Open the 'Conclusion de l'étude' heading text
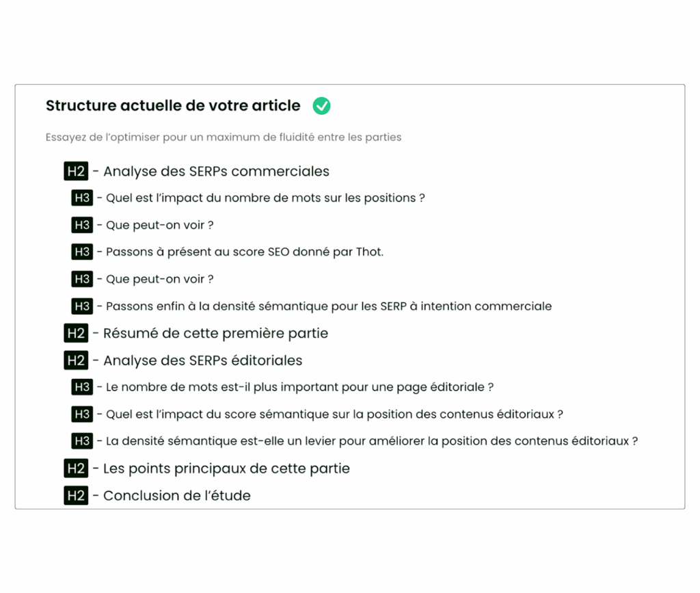Image resolution: width=700 pixels, height=593 pixels. point(176,496)
